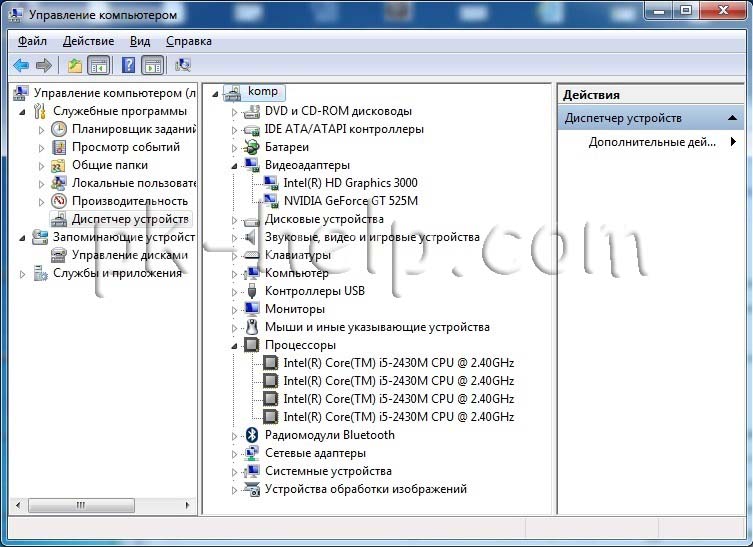This screenshot has height=547, width=753.
Task: Expand the Контроллеры USB node
Action: click(x=234, y=292)
